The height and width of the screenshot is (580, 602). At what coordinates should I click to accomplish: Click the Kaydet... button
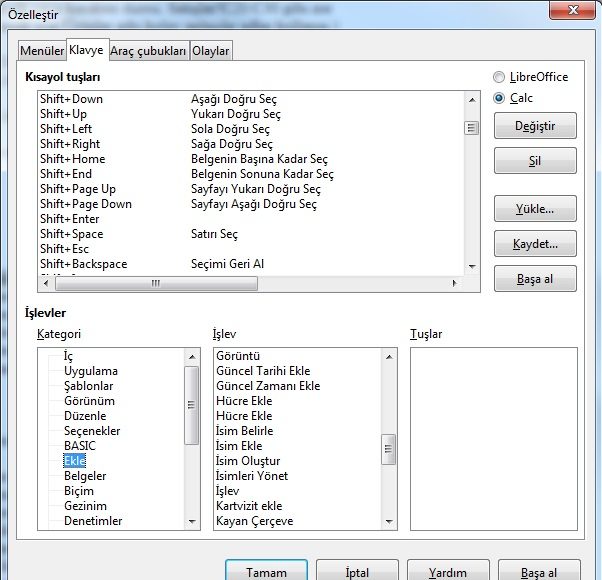pos(535,244)
